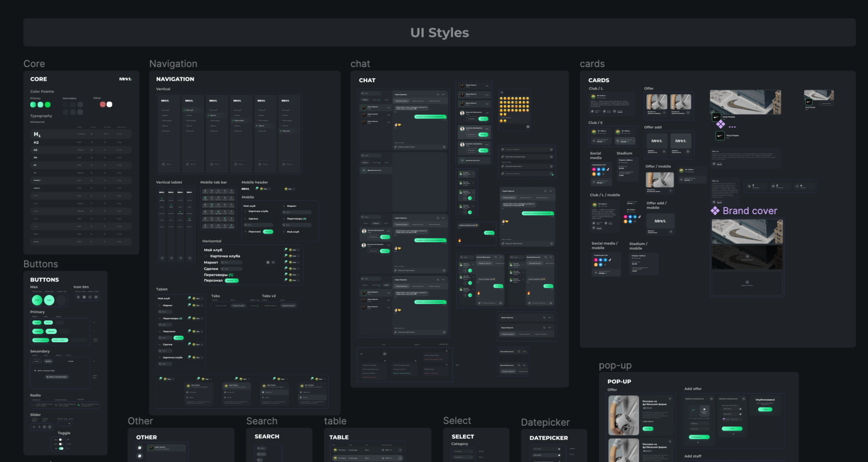This screenshot has width=868, height=462.
Task: Click the "Stadium / mobile" card label
Action: [x=638, y=246]
